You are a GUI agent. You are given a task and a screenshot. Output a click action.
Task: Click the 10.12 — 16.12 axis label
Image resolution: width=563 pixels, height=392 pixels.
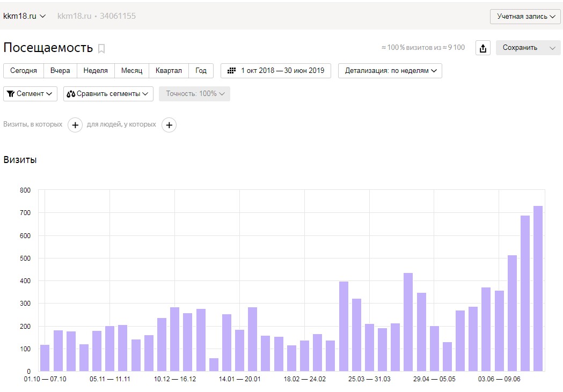(175, 379)
